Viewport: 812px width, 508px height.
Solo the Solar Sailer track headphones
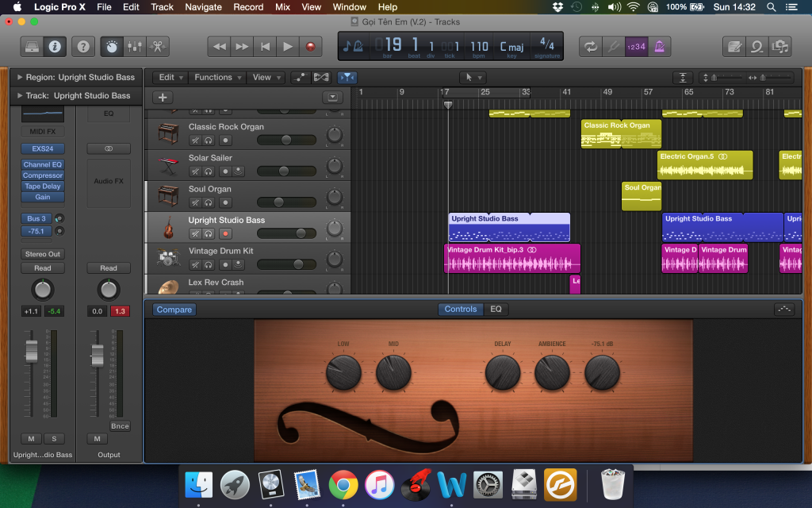pos(209,171)
